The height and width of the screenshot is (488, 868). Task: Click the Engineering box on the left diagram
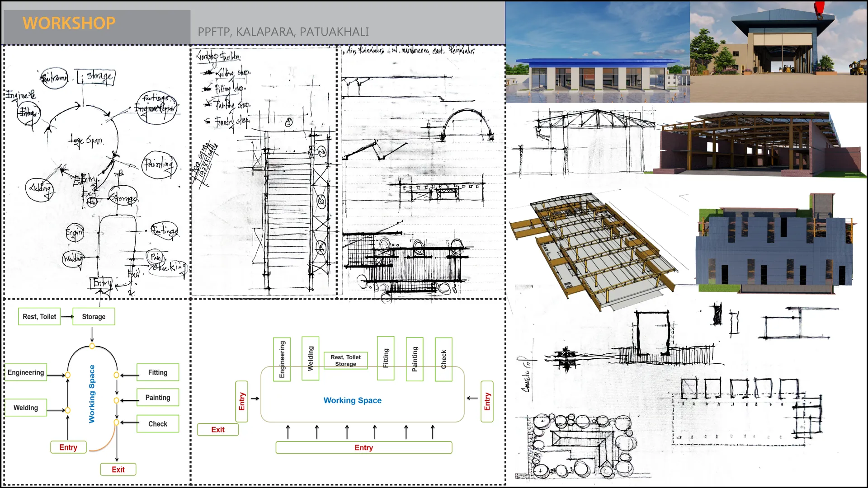[26, 372]
